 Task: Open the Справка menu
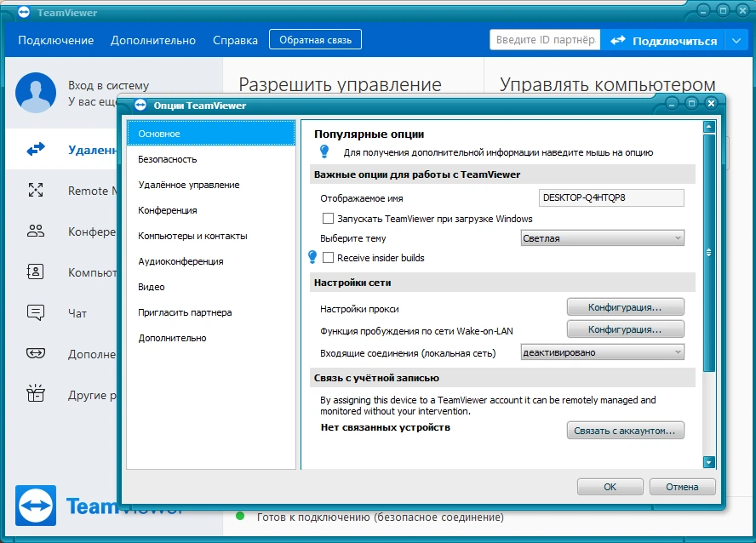click(235, 41)
